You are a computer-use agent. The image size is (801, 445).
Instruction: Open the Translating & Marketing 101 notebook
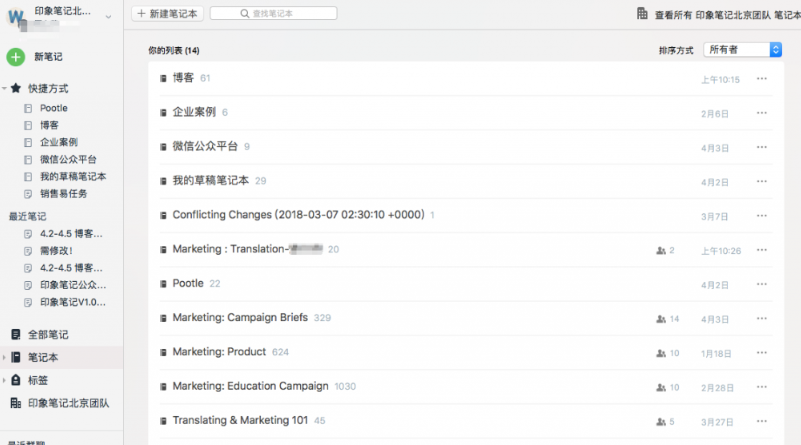pos(240,420)
